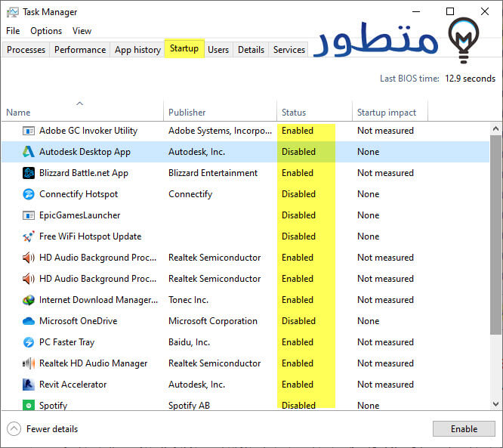The width and height of the screenshot is (503, 448).
Task: Select the Blizzard Battle.net App row name
Action: 84,173
